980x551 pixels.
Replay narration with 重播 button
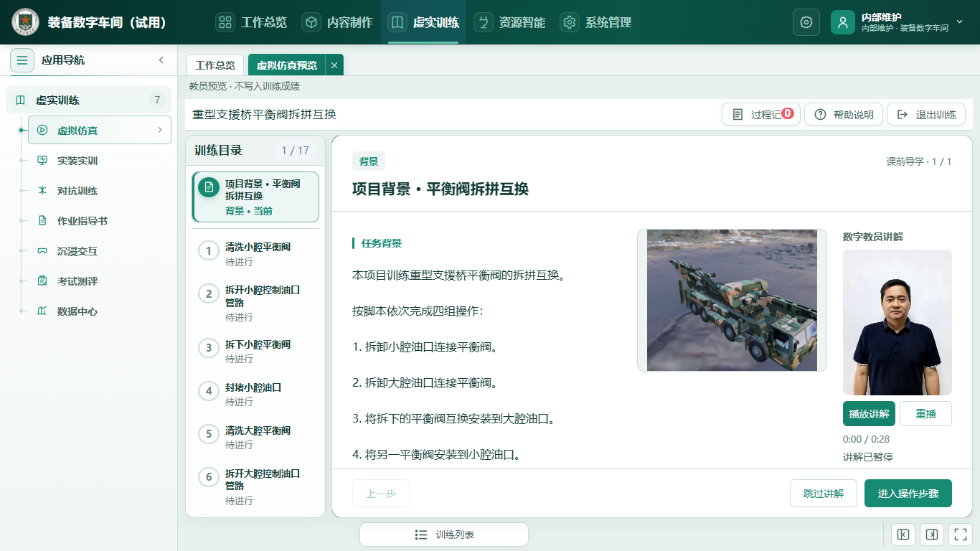click(x=925, y=414)
